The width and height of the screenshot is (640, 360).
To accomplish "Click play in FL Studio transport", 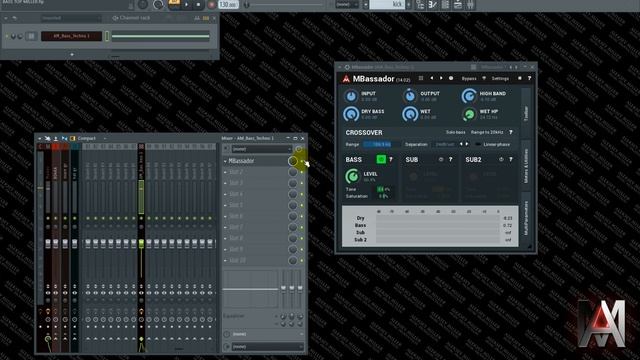I will 187,4.
